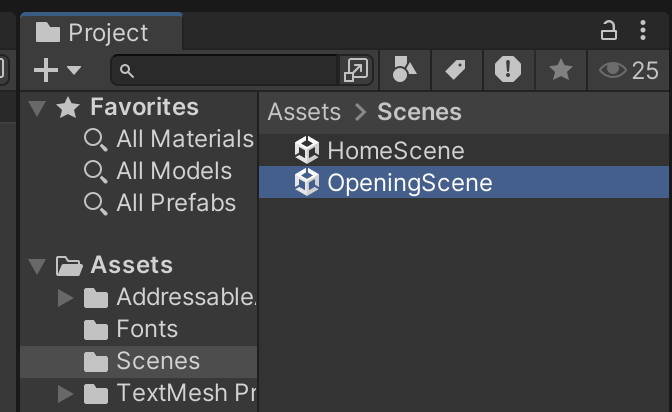
Task: Click the favorites star toolbar icon
Action: point(561,70)
